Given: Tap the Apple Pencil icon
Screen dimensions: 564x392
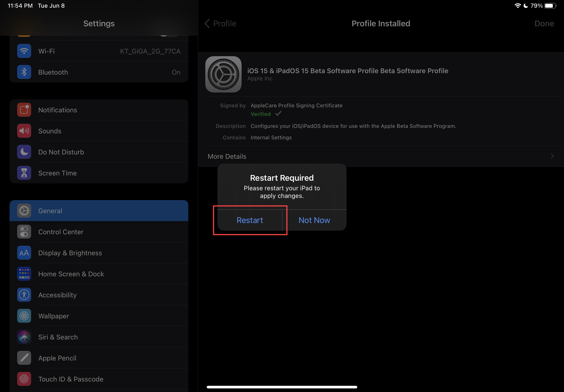Looking at the screenshot, I should [24, 358].
